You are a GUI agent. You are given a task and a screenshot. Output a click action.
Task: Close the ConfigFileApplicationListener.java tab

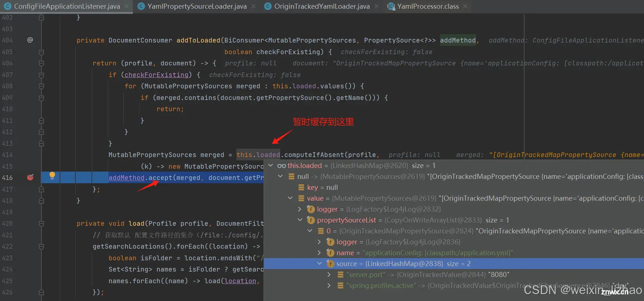[126, 6]
